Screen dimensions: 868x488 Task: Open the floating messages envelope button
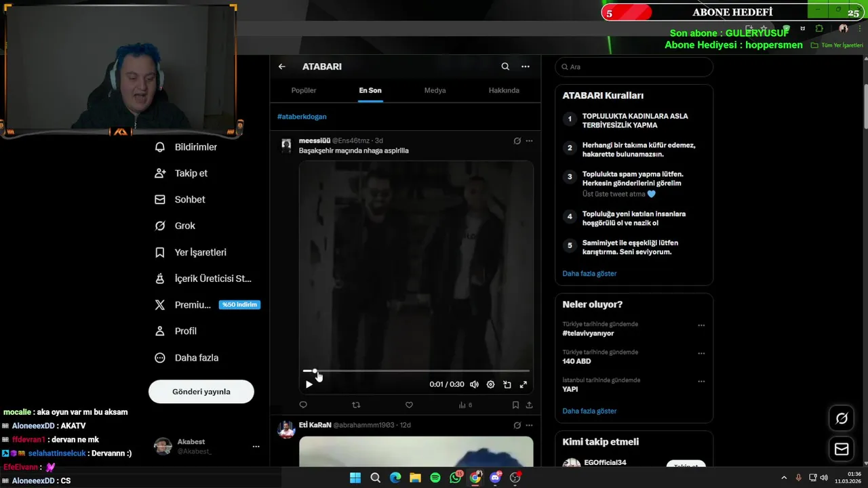(x=842, y=449)
